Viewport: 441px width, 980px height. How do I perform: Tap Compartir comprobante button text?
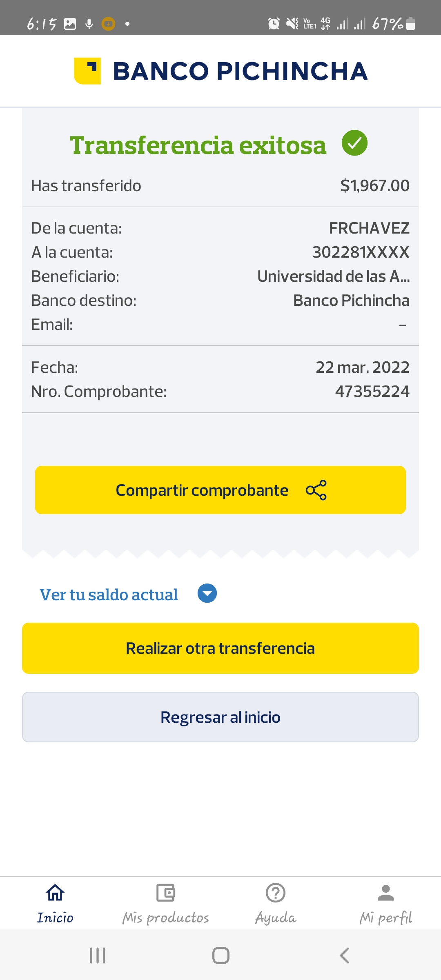(202, 490)
